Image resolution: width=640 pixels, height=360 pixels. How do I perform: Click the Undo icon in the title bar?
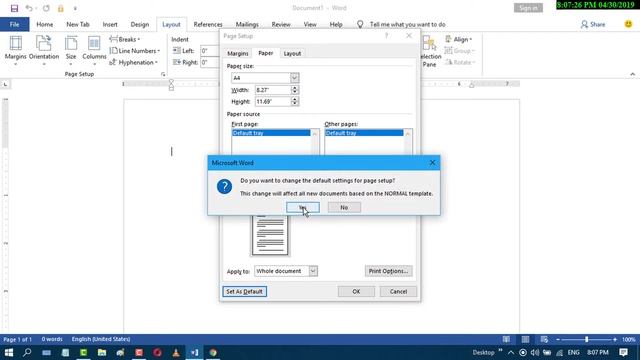tap(29, 8)
